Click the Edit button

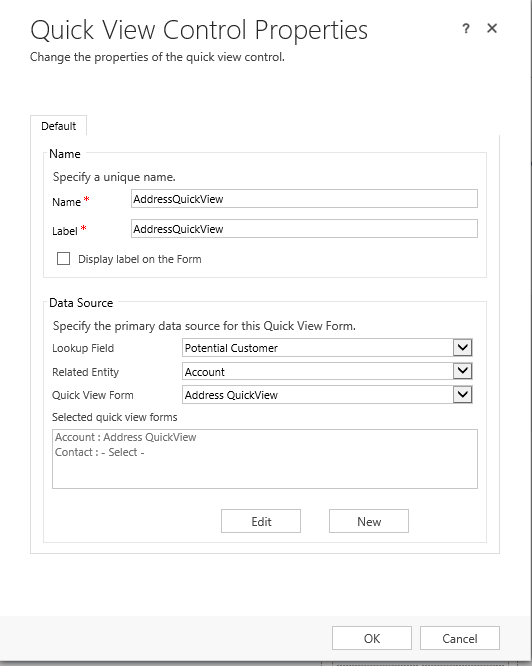pyautogui.click(x=261, y=521)
